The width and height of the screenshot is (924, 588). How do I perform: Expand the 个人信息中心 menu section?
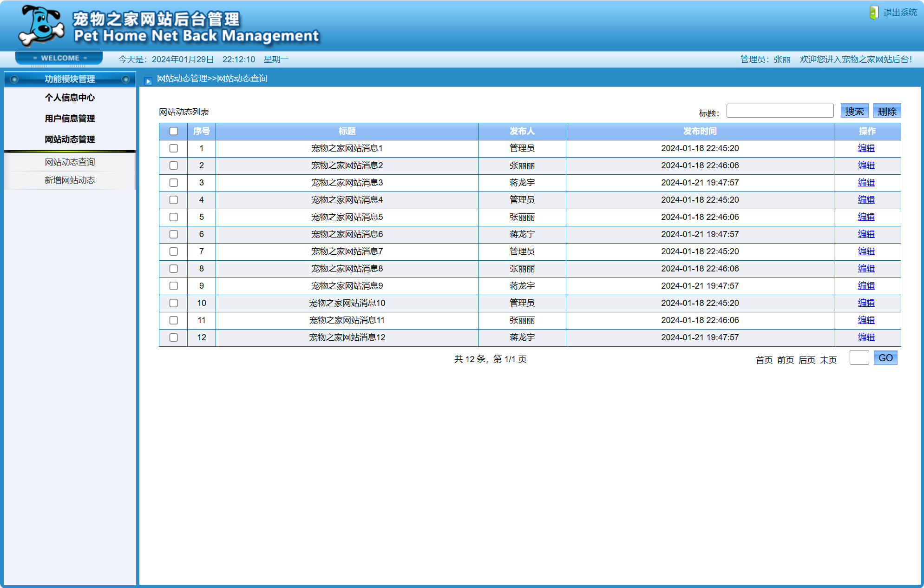tap(70, 98)
